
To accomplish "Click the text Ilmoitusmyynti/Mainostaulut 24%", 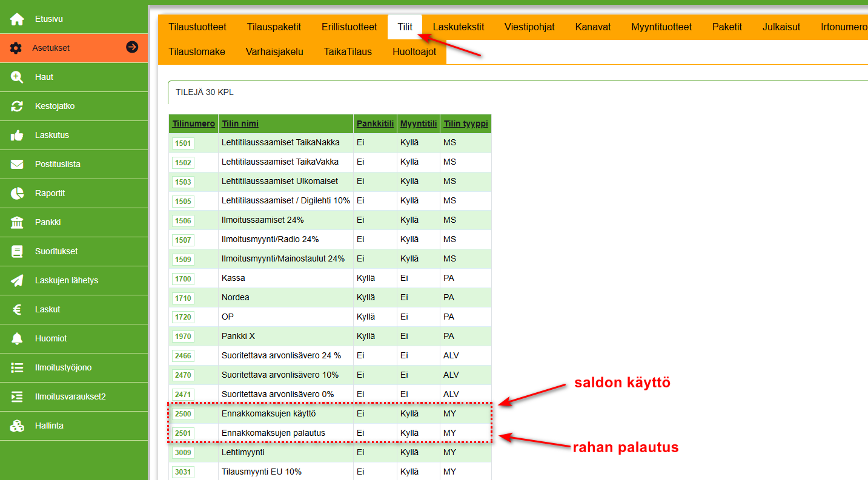I will coord(283,258).
